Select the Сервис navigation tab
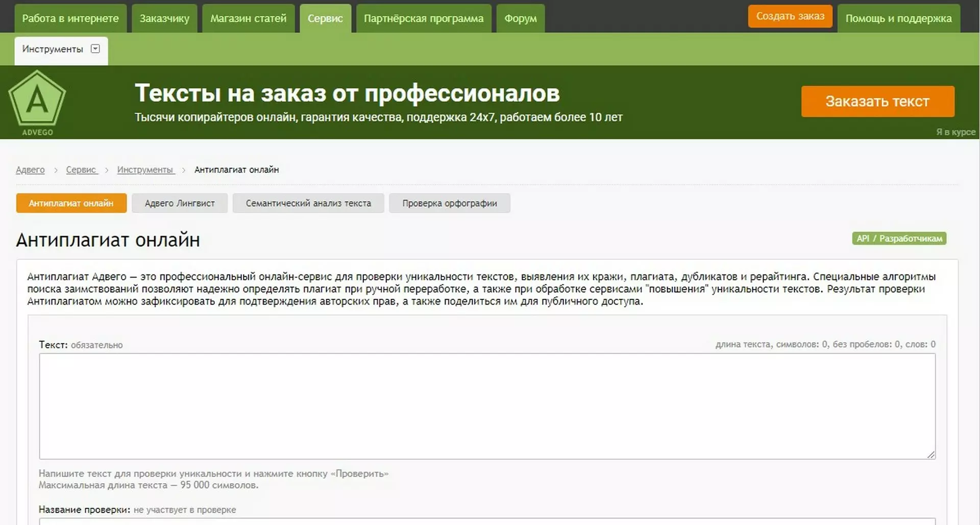980x525 pixels. coord(325,18)
